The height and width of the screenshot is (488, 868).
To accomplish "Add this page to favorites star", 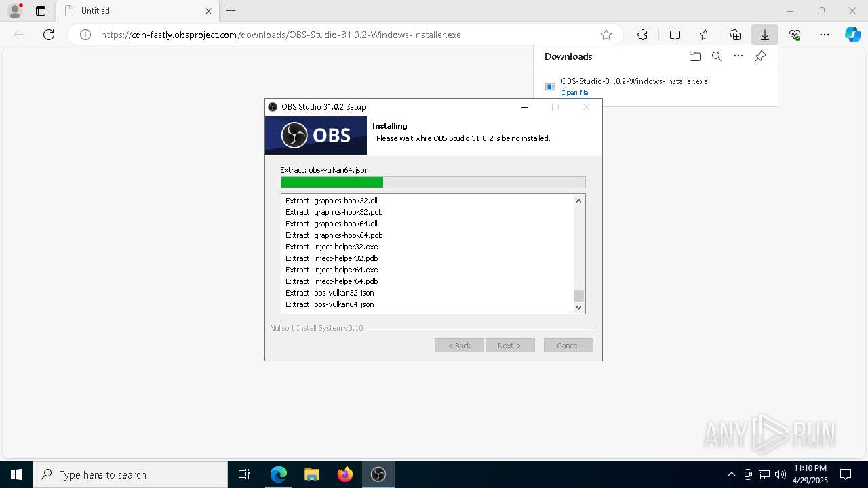I will pyautogui.click(x=606, y=35).
